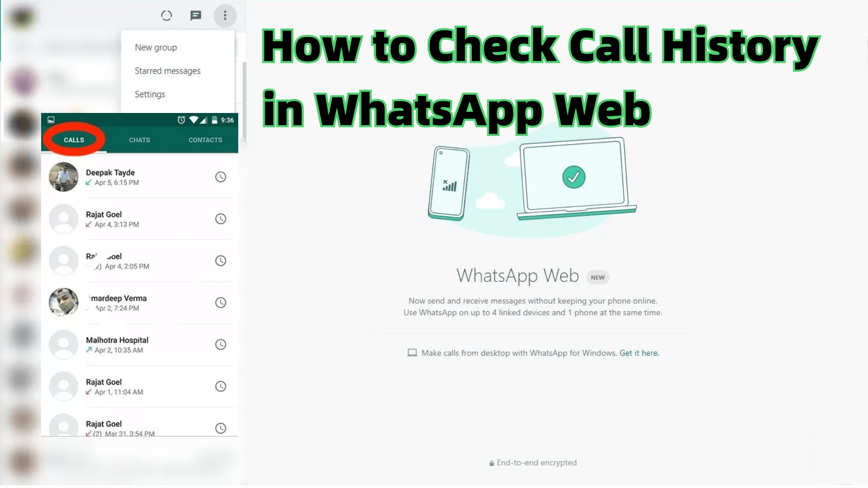
Task: Open the new chat/message icon
Action: click(196, 15)
